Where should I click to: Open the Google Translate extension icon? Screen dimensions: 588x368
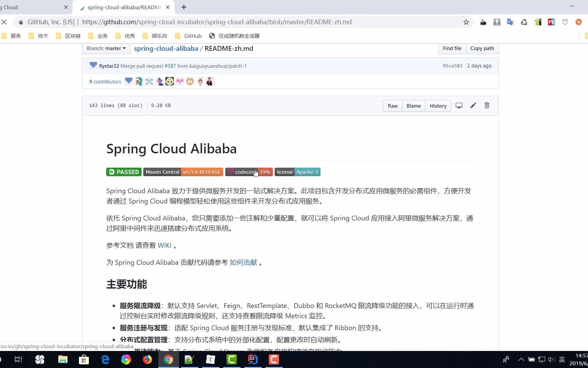(510, 22)
